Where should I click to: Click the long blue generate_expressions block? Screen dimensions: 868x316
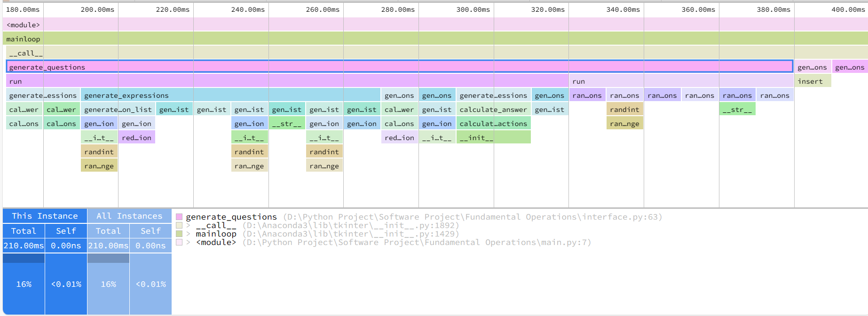click(230, 95)
